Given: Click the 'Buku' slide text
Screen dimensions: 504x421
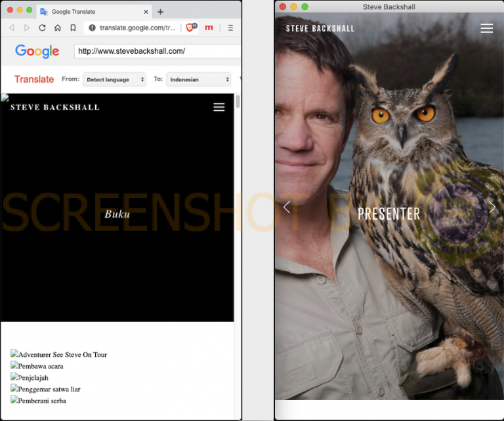Looking at the screenshot, I should (x=117, y=214).
